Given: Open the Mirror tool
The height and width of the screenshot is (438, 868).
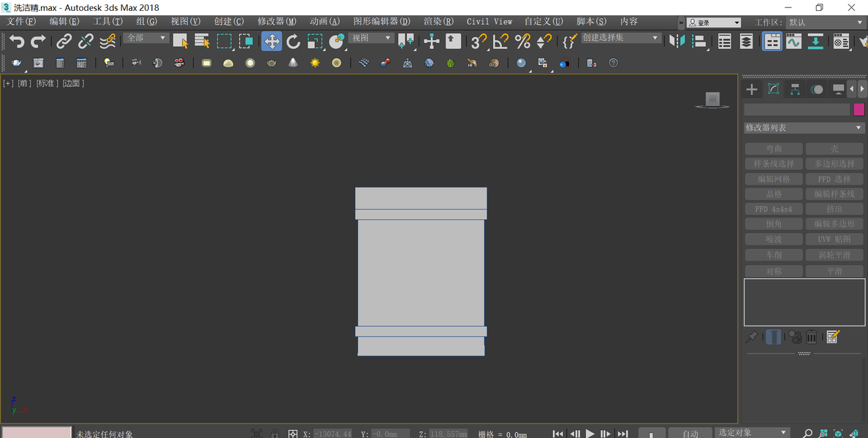Looking at the screenshot, I should pyautogui.click(x=677, y=42).
